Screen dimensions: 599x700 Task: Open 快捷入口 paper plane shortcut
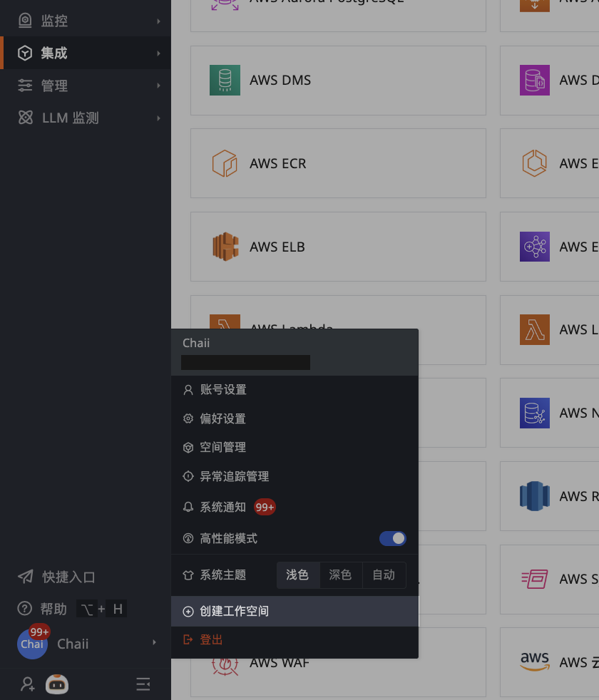(x=26, y=577)
